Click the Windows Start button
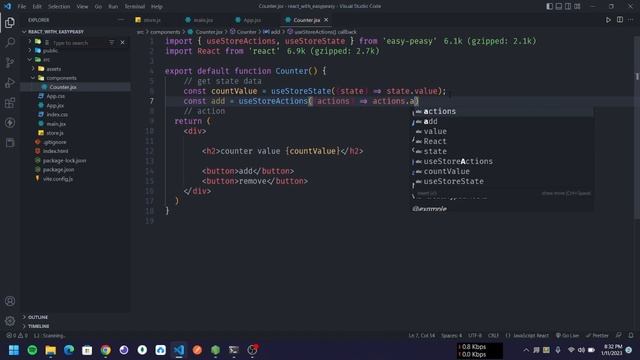Screen dimensions: 640x360 (14, 350)
